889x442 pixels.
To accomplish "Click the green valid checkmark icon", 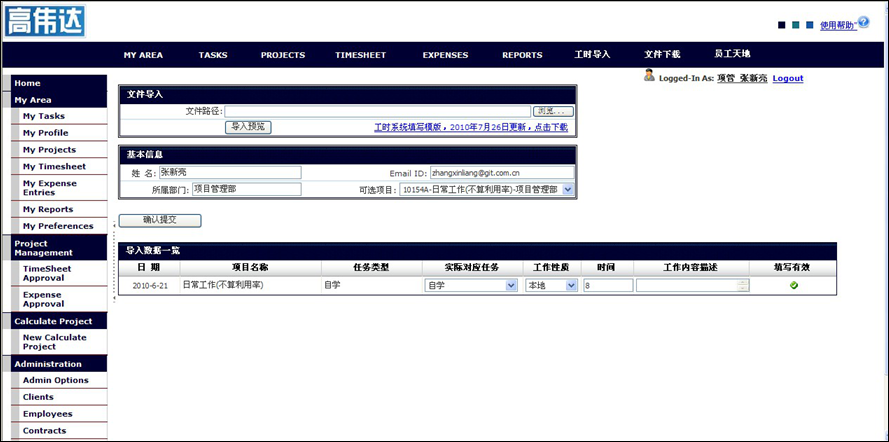I will click(793, 285).
